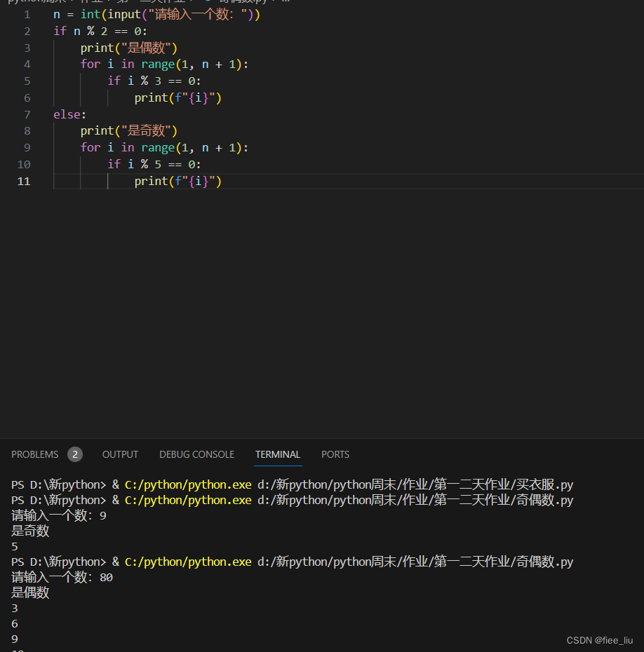The width and height of the screenshot is (644, 652).
Task: Click the print("是奇数") statement
Action: 129,131
